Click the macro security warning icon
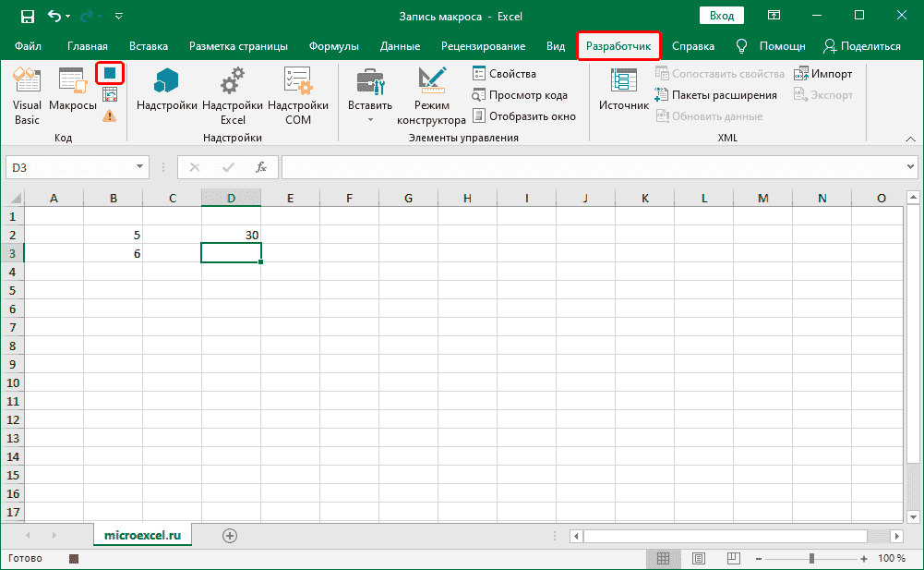This screenshot has width=924, height=570. tap(110, 115)
